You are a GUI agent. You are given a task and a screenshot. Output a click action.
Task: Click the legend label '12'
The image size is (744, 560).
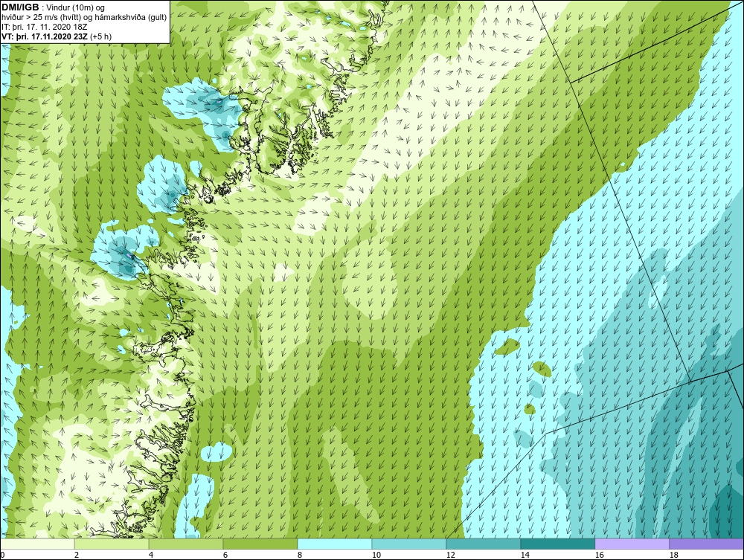click(x=450, y=555)
